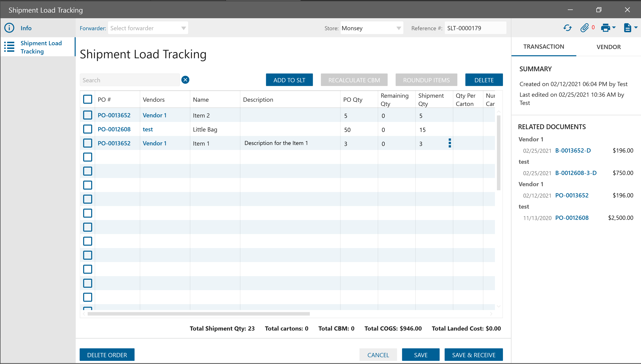Switch to the VENDOR tab
641x364 pixels.
tap(608, 47)
